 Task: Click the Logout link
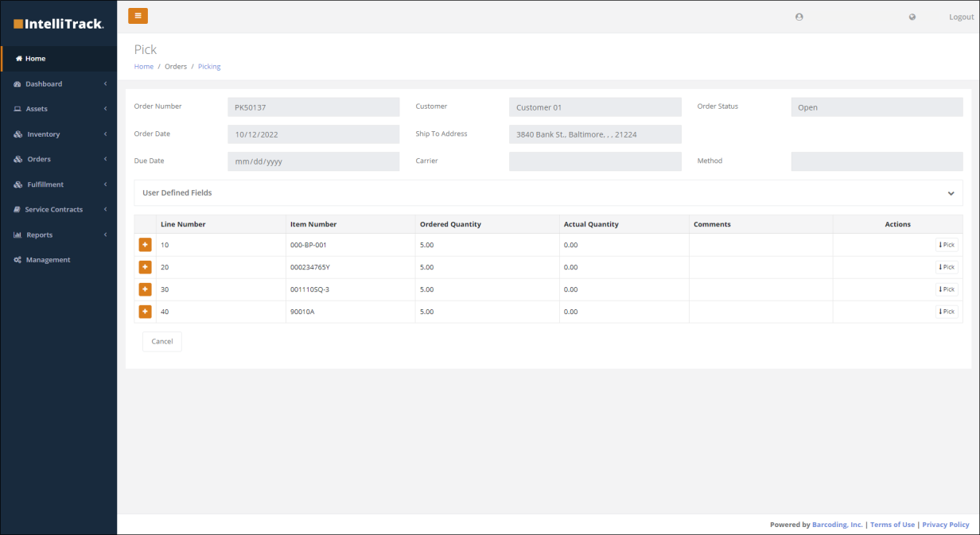point(961,17)
